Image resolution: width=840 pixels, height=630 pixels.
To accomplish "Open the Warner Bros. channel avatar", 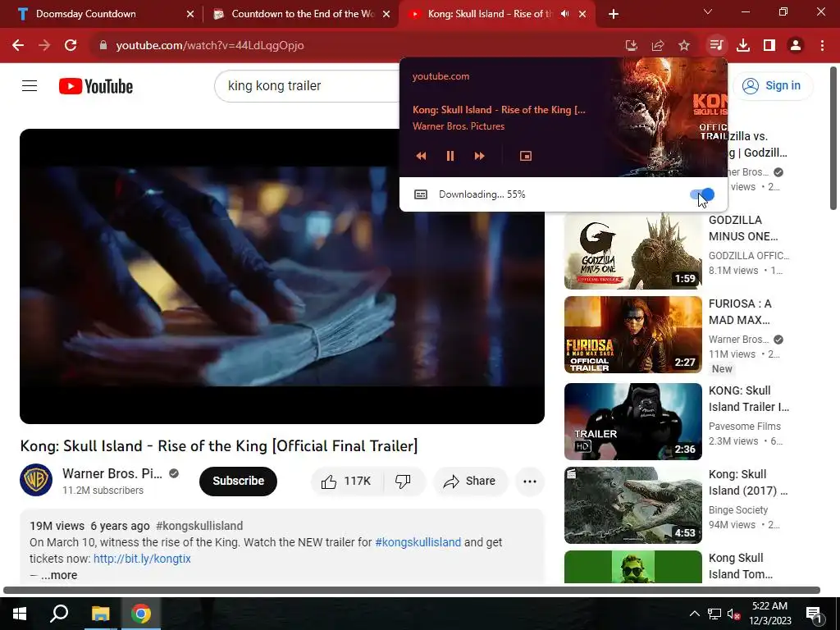I will point(36,480).
